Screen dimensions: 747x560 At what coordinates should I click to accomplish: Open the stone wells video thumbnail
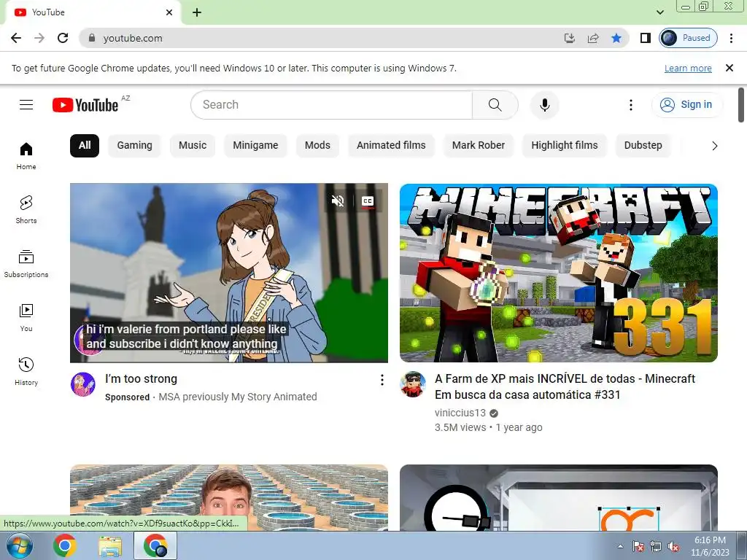(x=228, y=497)
